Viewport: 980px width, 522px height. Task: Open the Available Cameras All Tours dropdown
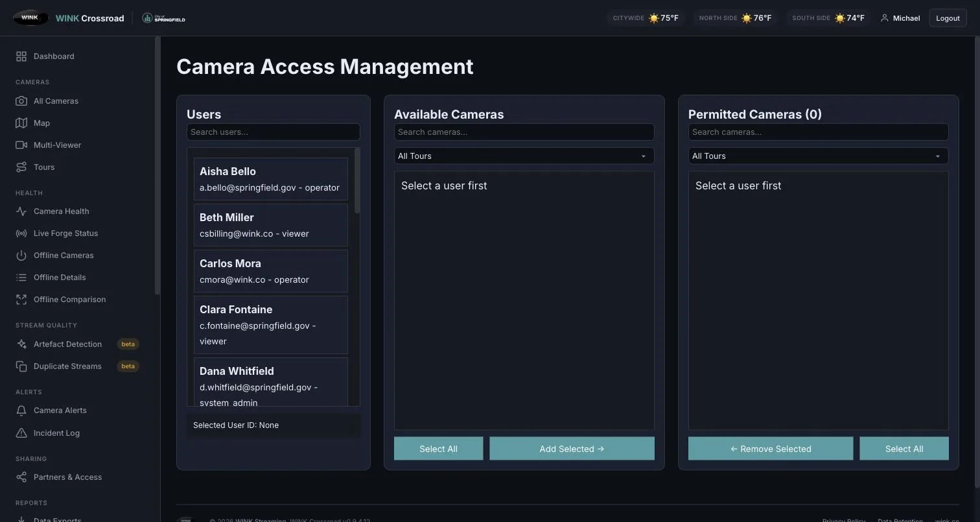click(524, 156)
